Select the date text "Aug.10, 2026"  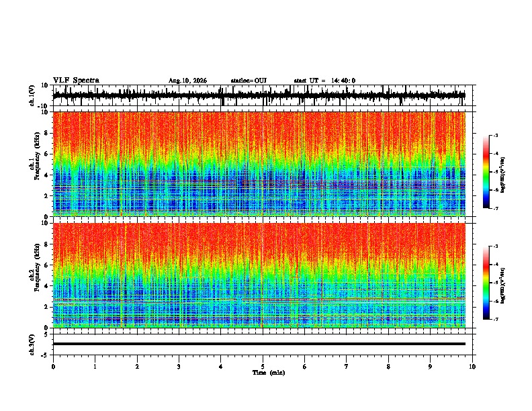187,81
